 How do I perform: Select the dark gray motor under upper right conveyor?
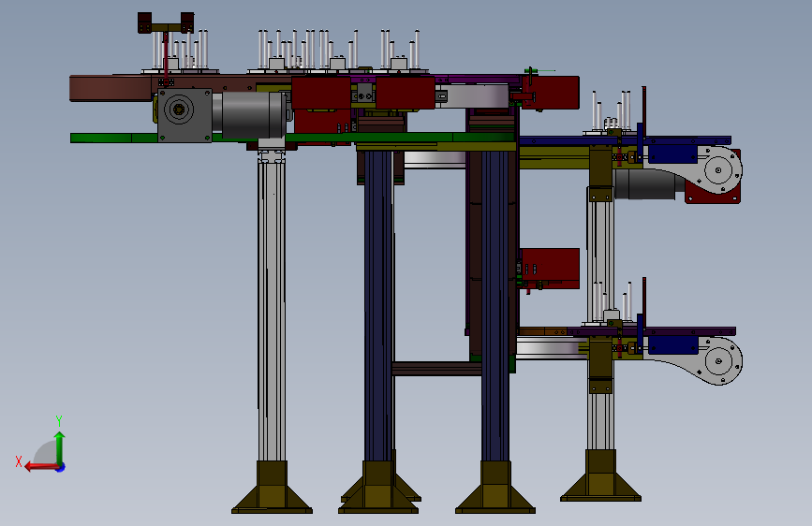point(650,183)
